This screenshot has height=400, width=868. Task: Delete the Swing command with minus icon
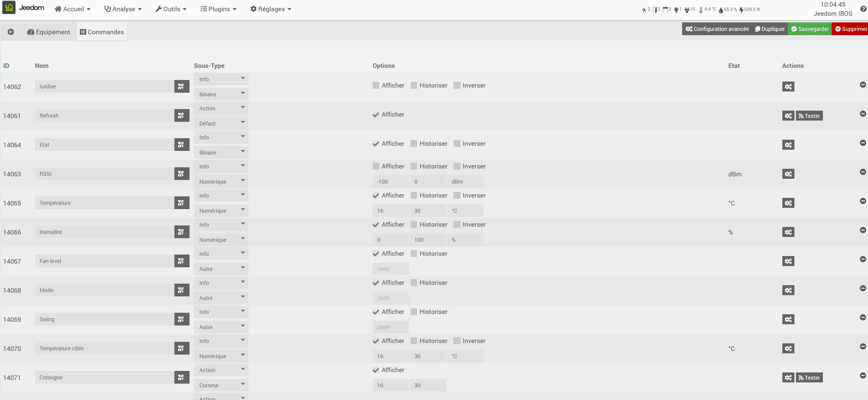click(x=863, y=317)
